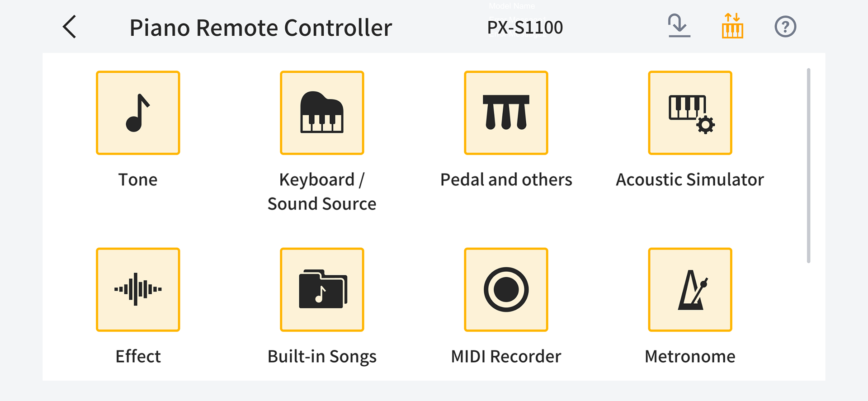Select the PX-S1100 model name
This screenshot has width=868, height=401.
click(526, 27)
